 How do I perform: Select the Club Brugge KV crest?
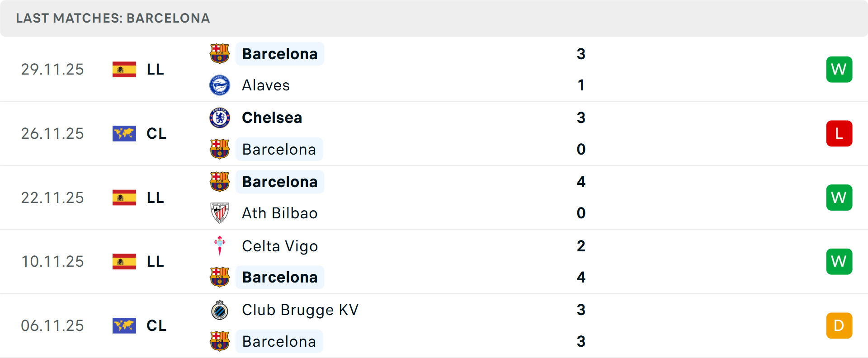click(220, 310)
